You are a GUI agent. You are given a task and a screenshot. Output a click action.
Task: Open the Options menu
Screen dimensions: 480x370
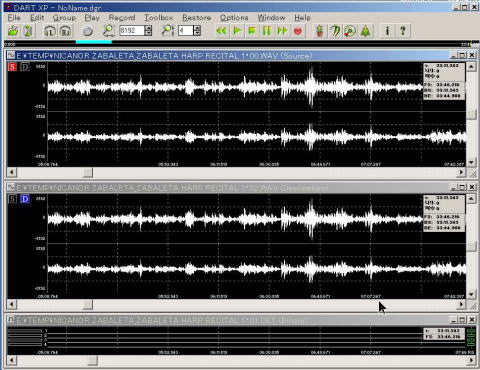coord(234,18)
